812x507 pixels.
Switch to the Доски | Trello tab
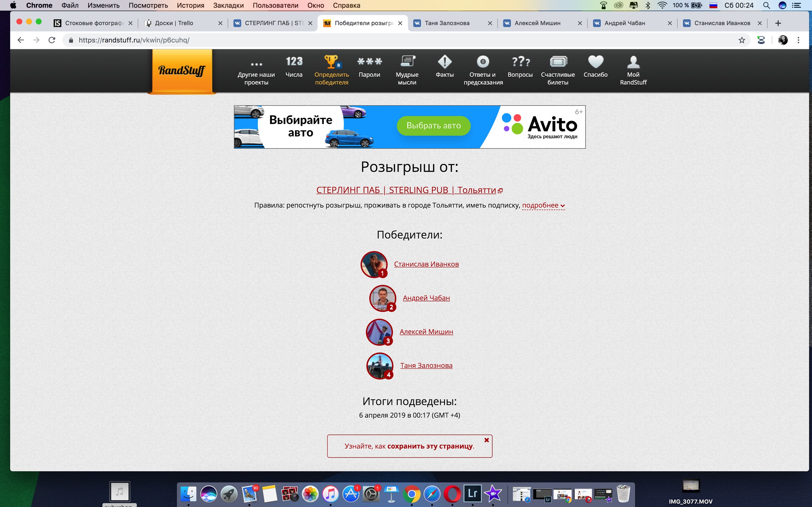click(174, 23)
